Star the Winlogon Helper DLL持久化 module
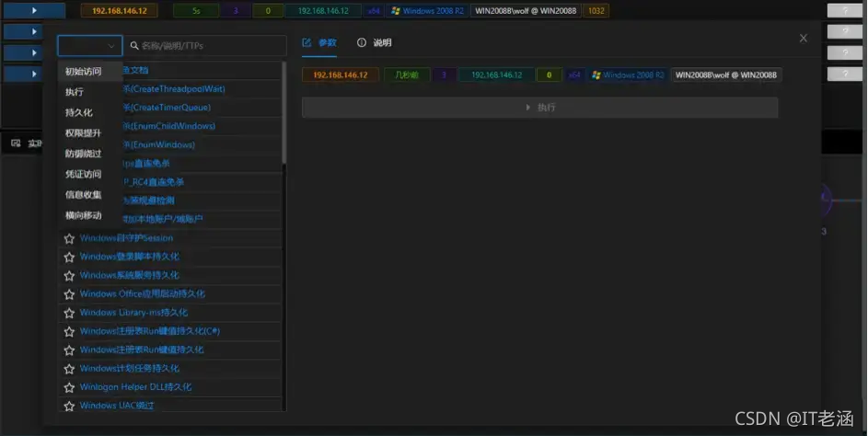868x436 pixels. point(69,388)
